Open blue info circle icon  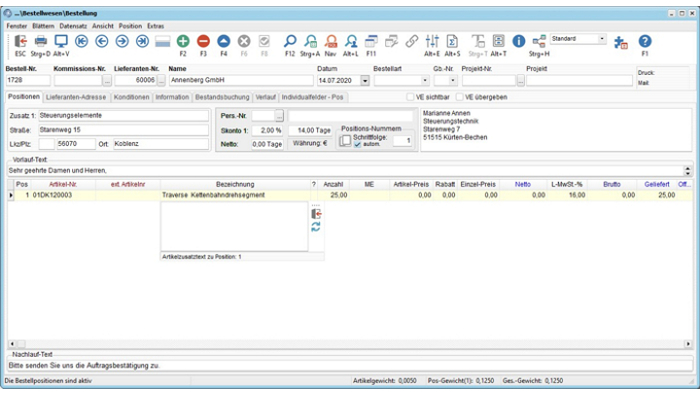point(519,41)
